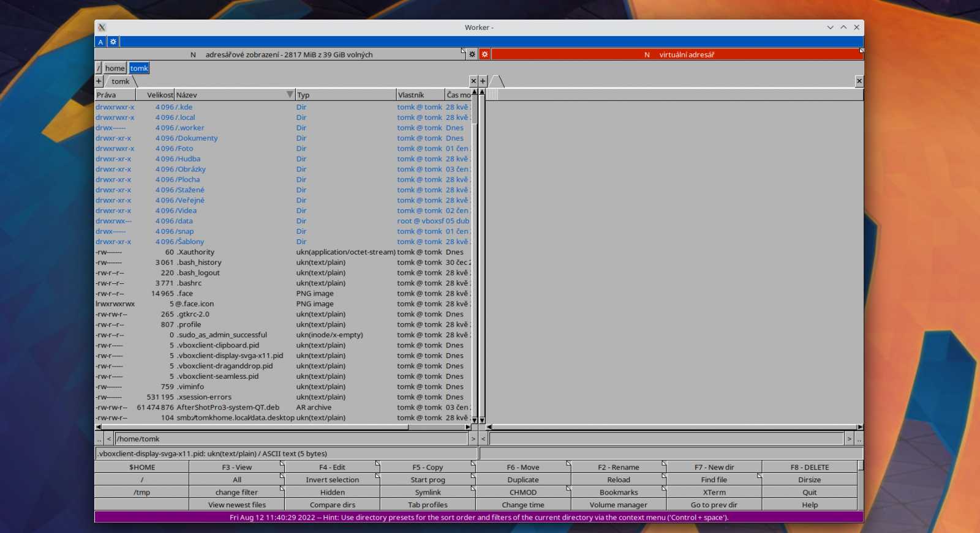Click right path history back '<' arrow
980x533 pixels.
coord(483,439)
